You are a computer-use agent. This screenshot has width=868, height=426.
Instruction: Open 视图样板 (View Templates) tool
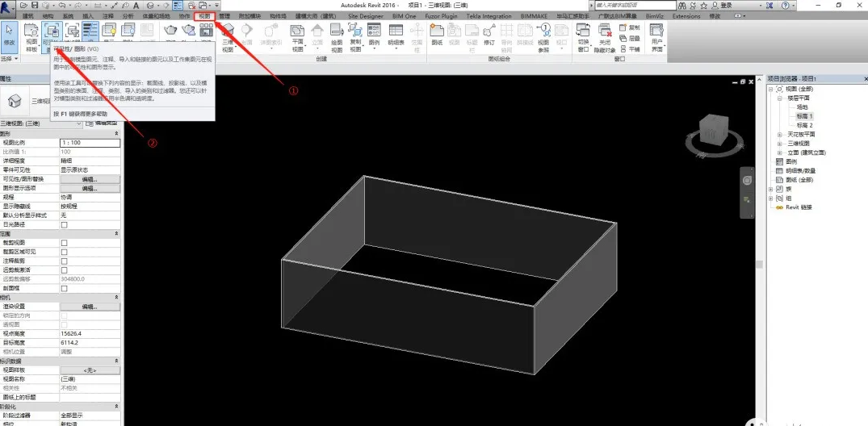(x=31, y=36)
